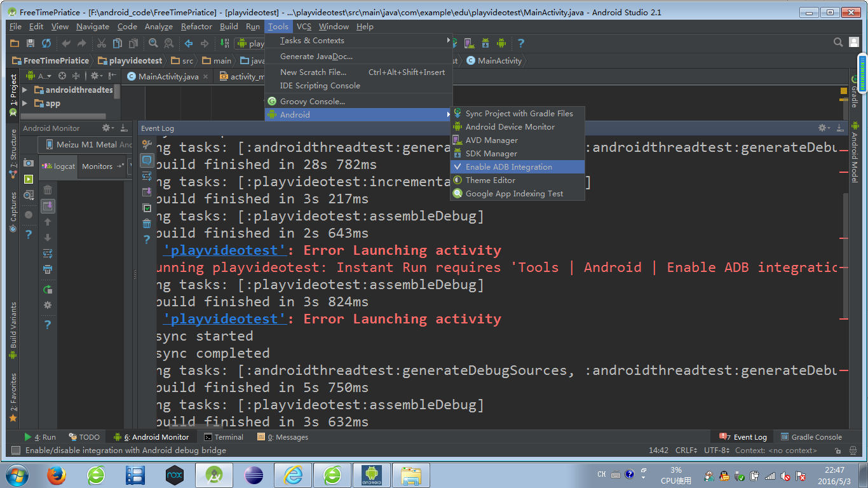Image resolution: width=868 pixels, height=488 pixels.
Task: Open Eclipse from Windows taskbar
Action: 254,475
